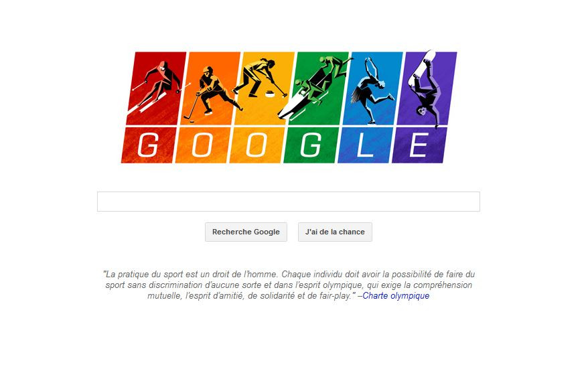The height and width of the screenshot is (369, 588).
Task: Click the yellow letter O tile
Action: [x=257, y=145]
